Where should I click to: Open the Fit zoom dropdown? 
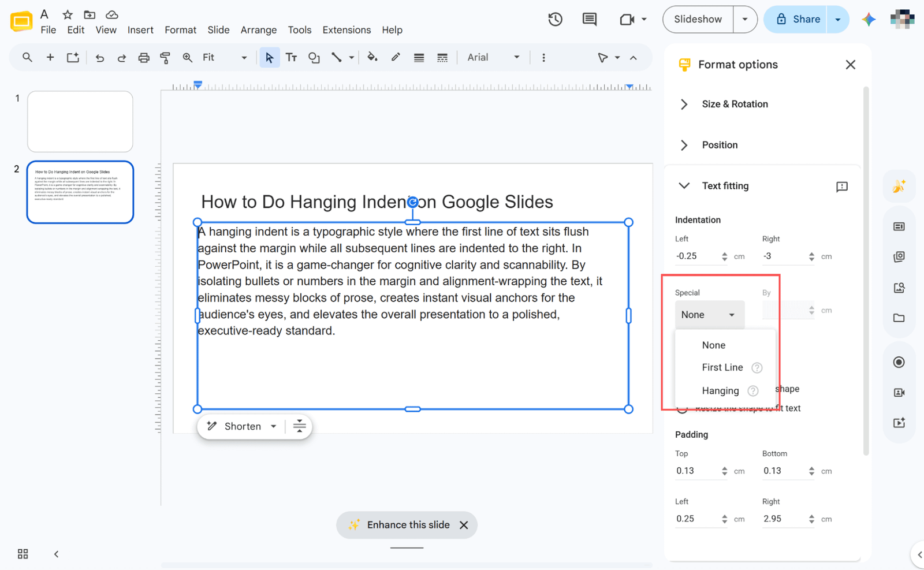(x=225, y=58)
